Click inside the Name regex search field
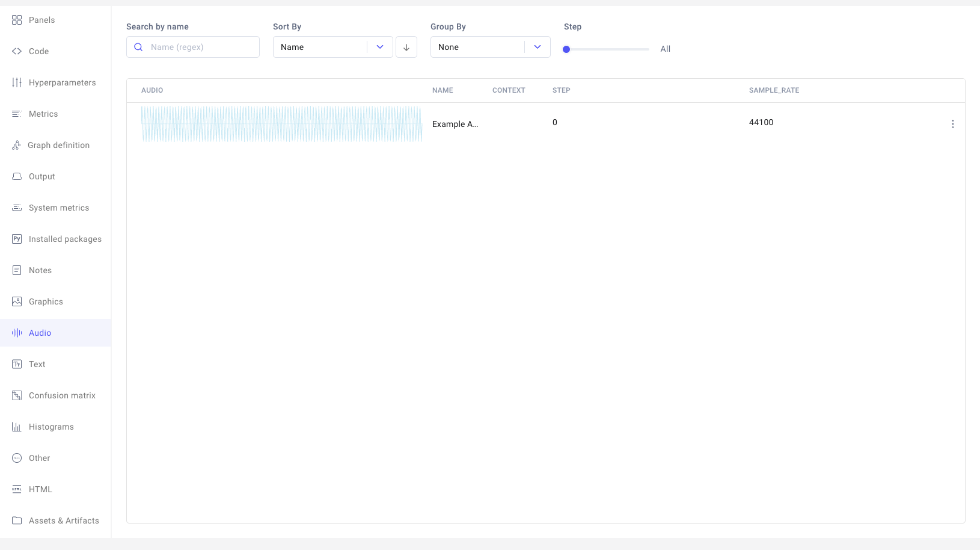The width and height of the screenshot is (980, 550). click(x=198, y=47)
